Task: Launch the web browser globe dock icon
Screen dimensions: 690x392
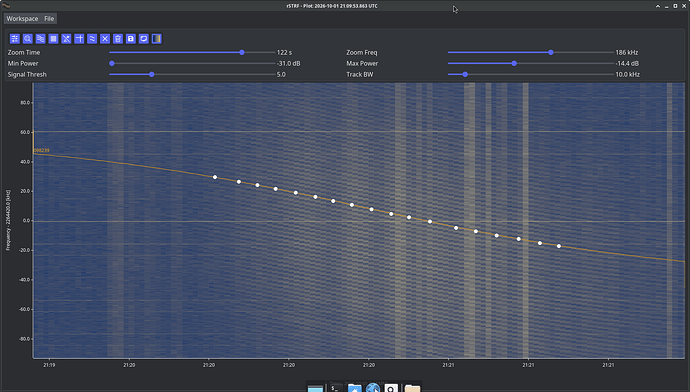Action: click(x=373, y=388)
